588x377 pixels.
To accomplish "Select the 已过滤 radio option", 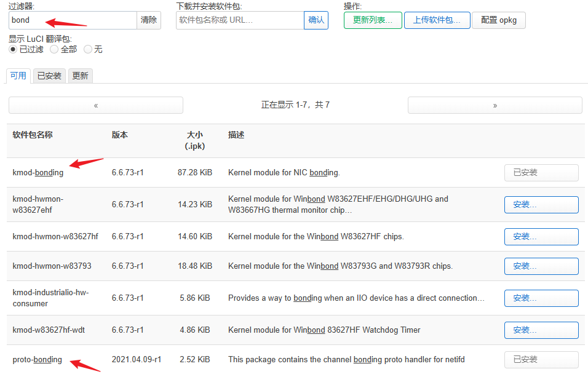I will (x=13, y=49).
